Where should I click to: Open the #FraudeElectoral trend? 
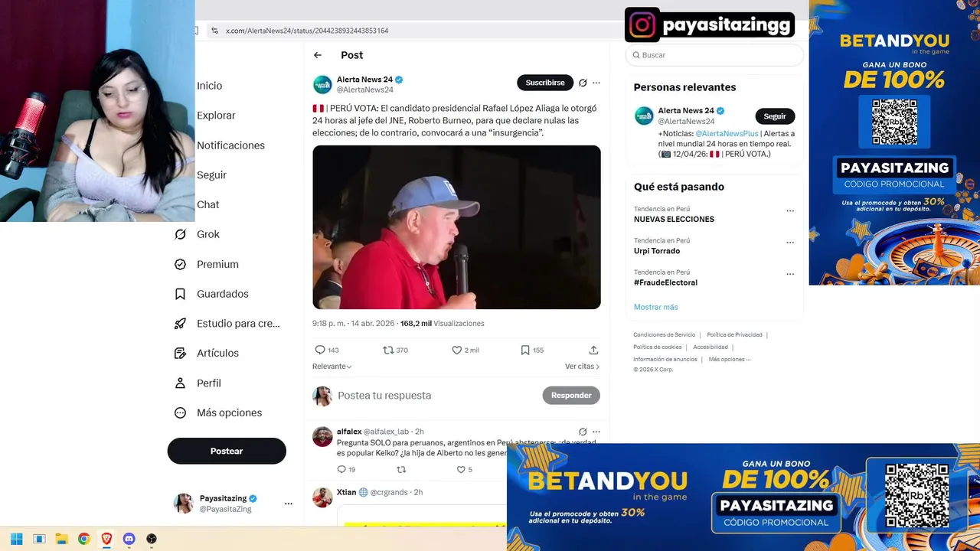pos(665,282)
